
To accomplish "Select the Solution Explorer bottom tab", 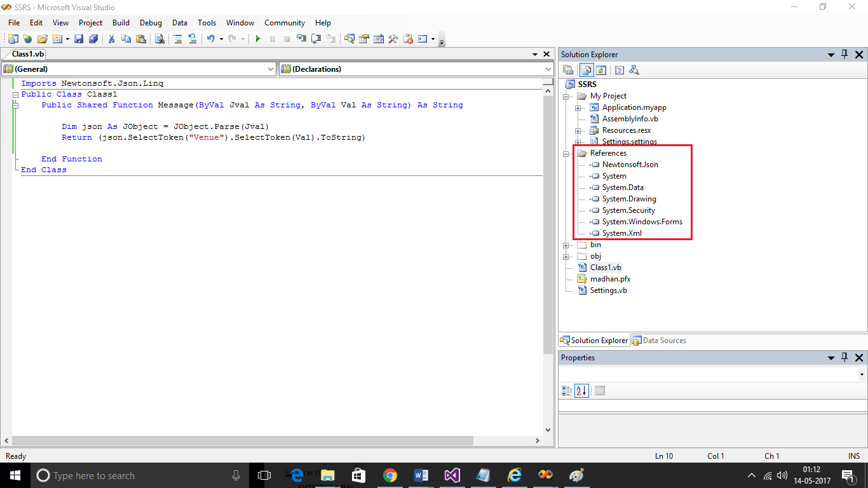I will click(x=594, y=341).
